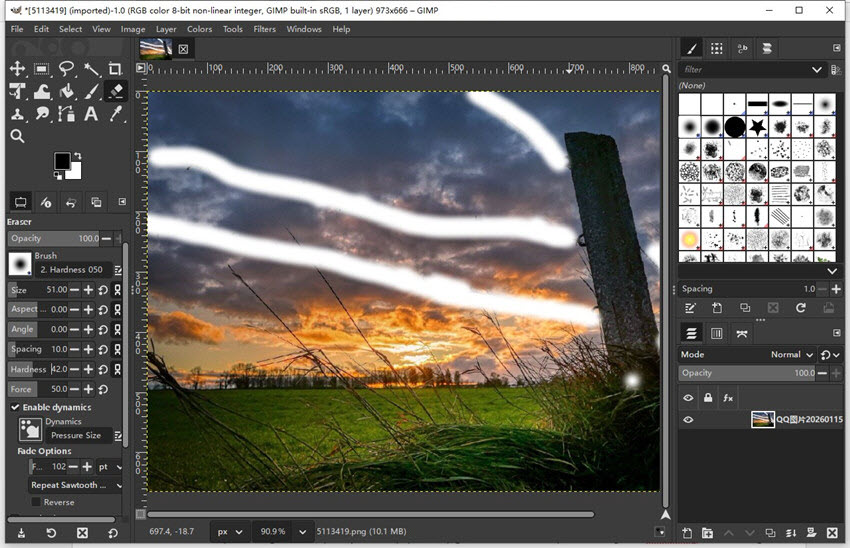Screen dimensions: 850x548
Task: Reset the brush Angle to default
Action: pos(102,330)
